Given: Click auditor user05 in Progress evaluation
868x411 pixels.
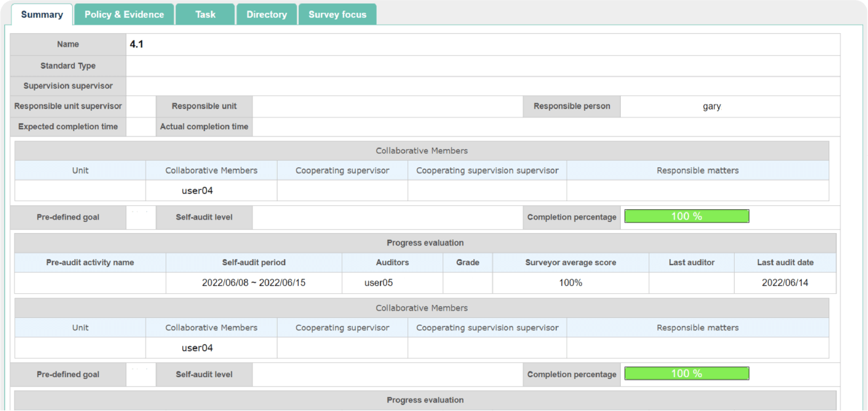Looking at the screenshot, I should 378,283.
